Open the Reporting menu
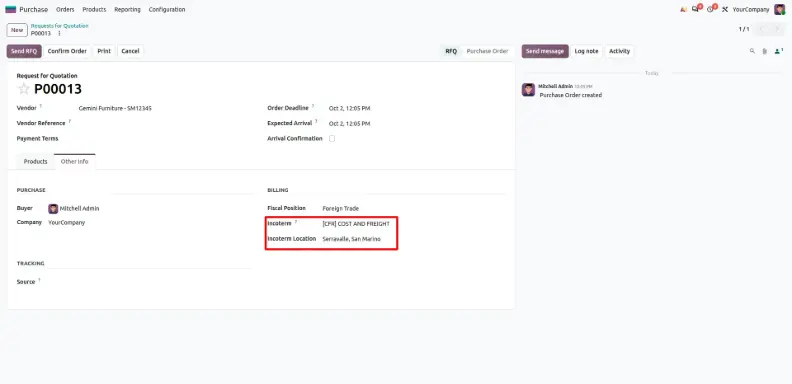Viewport: 792px width, 384px height. [x=127, y=9]
